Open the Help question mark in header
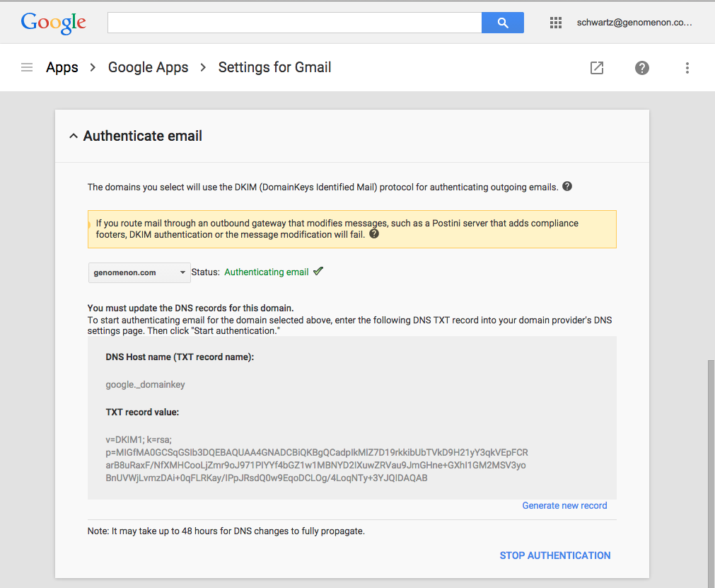This screenshot has height=588, width=715. pos(642,68)
